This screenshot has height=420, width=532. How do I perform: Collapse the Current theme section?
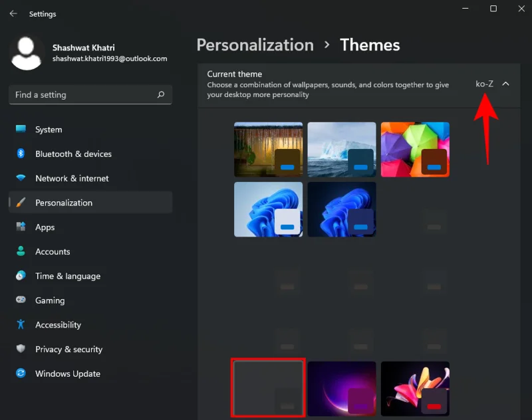click(505, 84)
